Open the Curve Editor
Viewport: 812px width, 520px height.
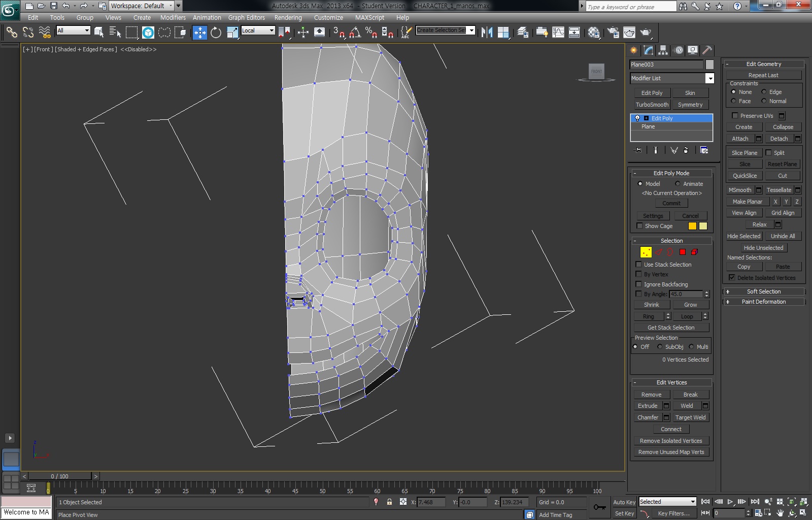(x=558, y=32)
